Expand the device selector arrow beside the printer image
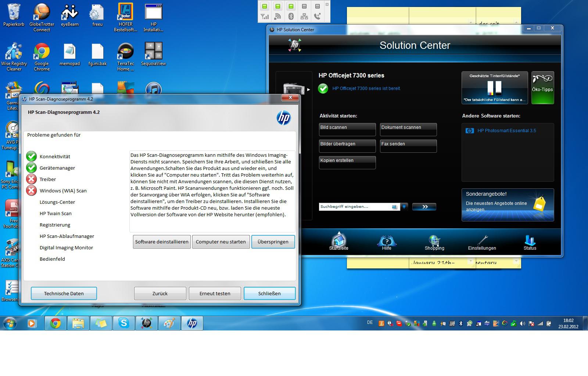Viewport: 588px width, 376px height. tap(308, 89)
